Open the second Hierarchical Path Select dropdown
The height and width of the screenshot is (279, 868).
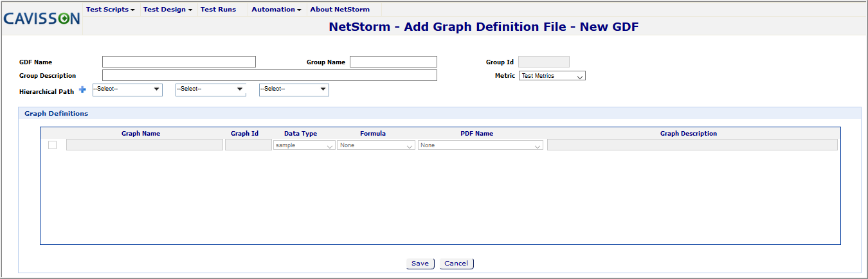211,89
